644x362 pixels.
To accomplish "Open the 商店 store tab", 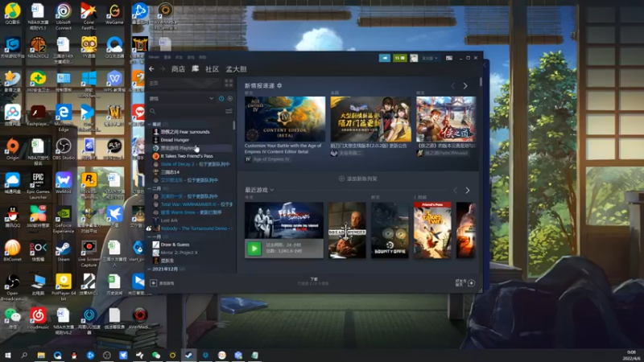I will [178, 69].
